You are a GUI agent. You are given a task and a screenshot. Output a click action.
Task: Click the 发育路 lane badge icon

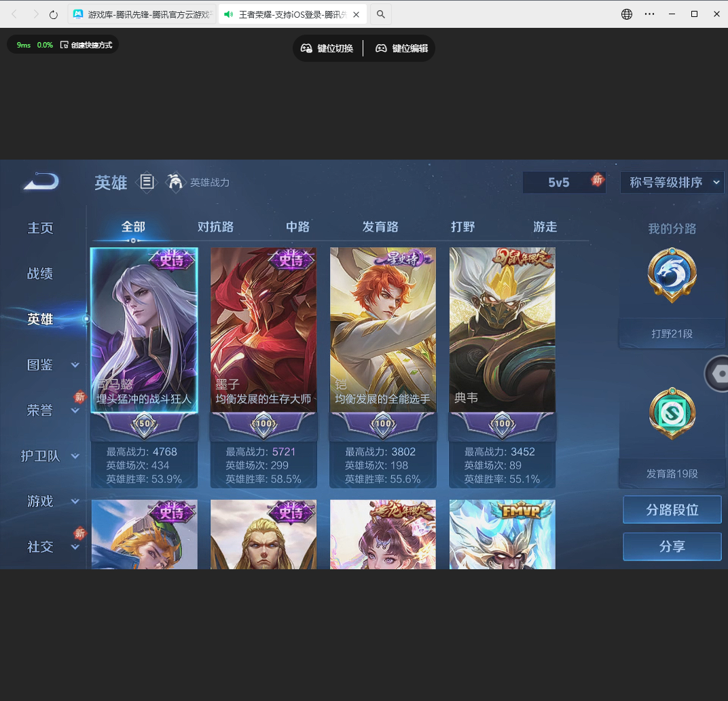point(672,413)
